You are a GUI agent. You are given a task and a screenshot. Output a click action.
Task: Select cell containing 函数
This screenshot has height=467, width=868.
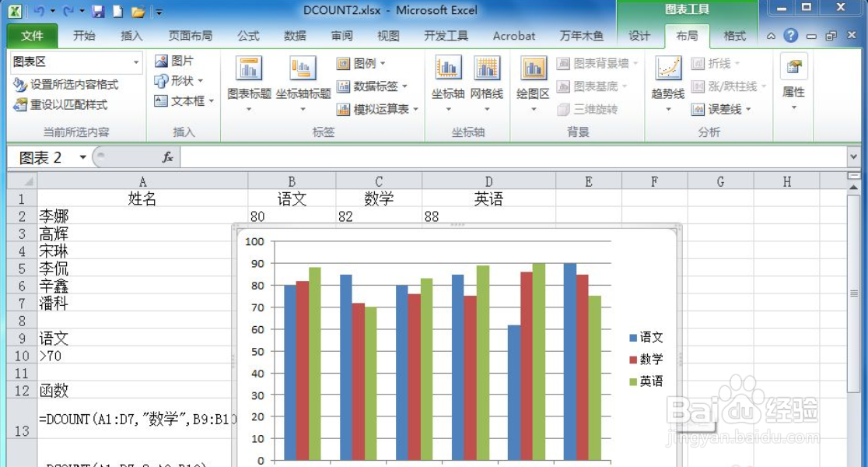135,391
